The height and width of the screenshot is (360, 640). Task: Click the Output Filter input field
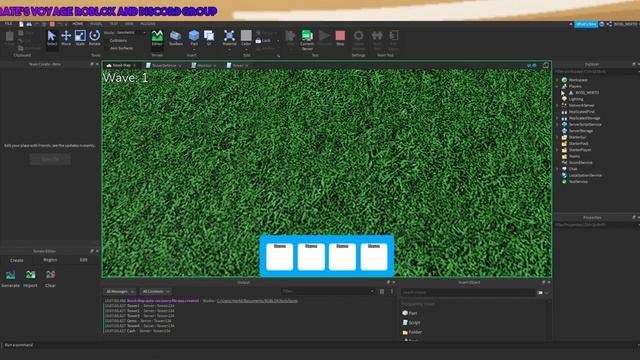327,291
